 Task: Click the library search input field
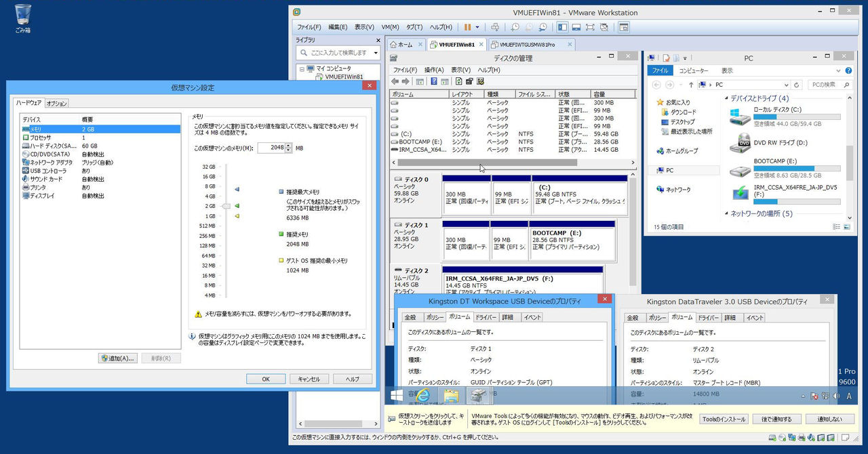click(336, 52)
